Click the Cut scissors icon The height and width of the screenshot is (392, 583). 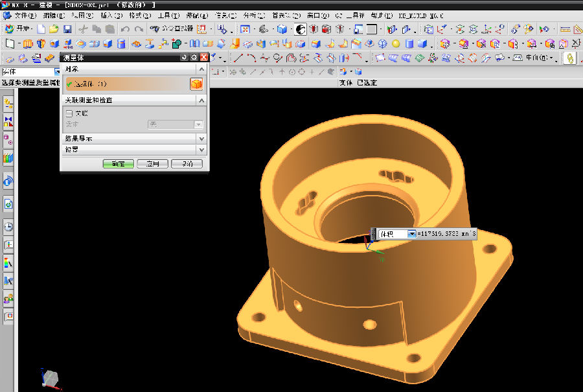click(x=83, y=29)
